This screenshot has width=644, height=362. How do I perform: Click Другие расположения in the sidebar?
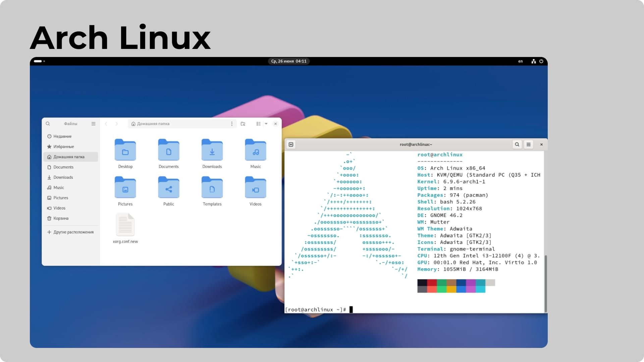70,232
